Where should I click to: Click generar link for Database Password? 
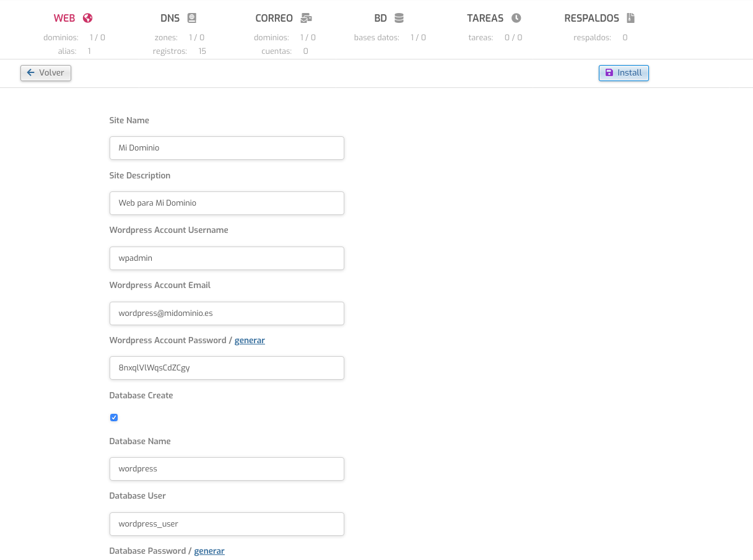coord(209,551)
